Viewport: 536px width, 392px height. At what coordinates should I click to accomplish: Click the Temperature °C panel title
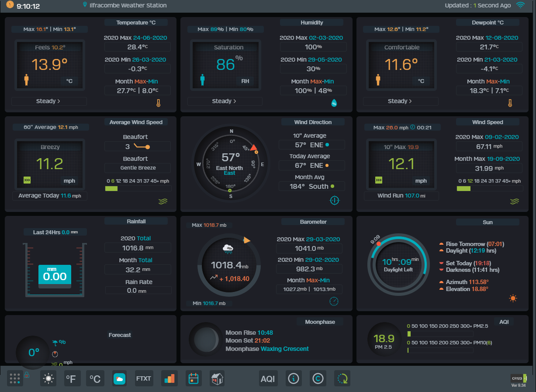(x=136, y=23)
